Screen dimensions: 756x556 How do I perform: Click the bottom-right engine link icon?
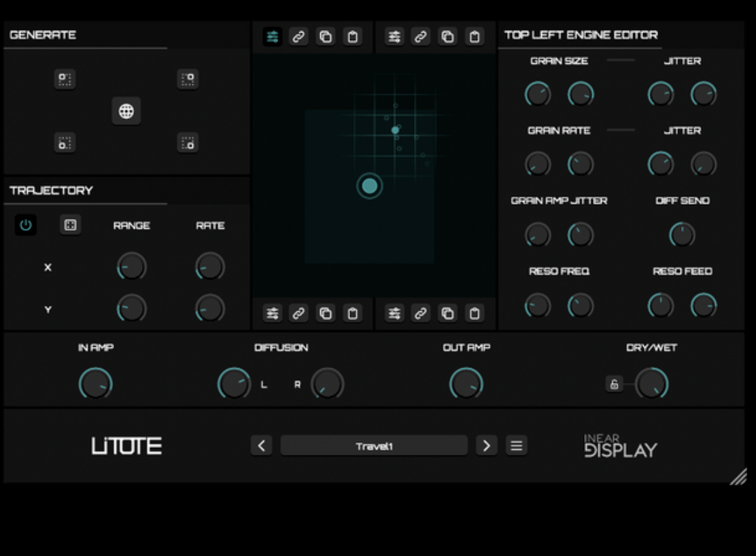420,313
